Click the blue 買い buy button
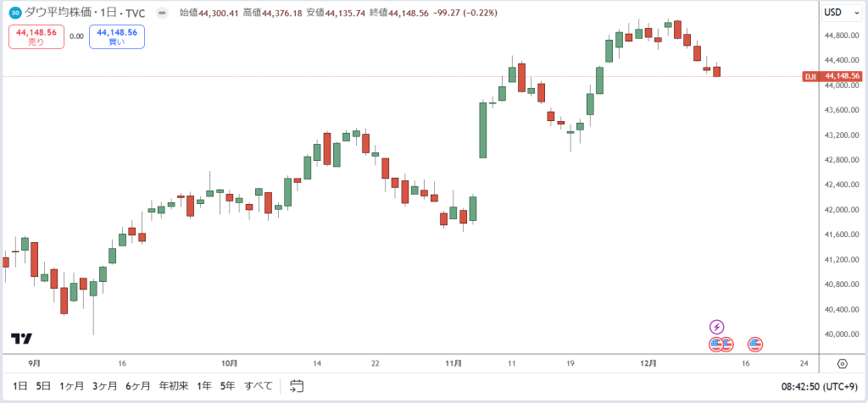 pos(117,37)
